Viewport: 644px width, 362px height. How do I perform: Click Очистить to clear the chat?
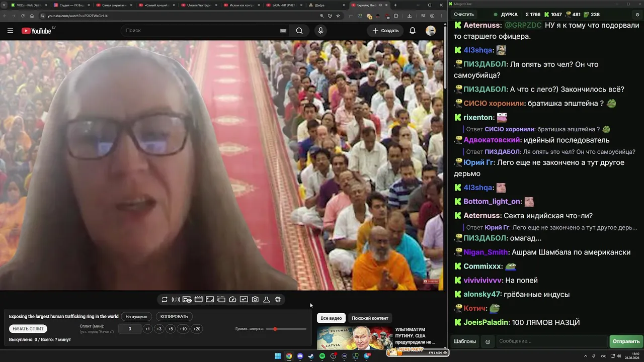click(464, 15)
